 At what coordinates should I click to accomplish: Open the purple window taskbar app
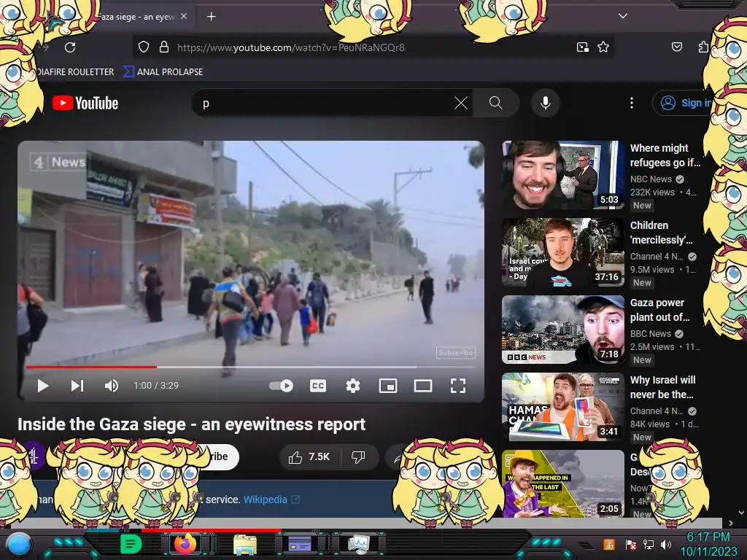tap(300, 544)
